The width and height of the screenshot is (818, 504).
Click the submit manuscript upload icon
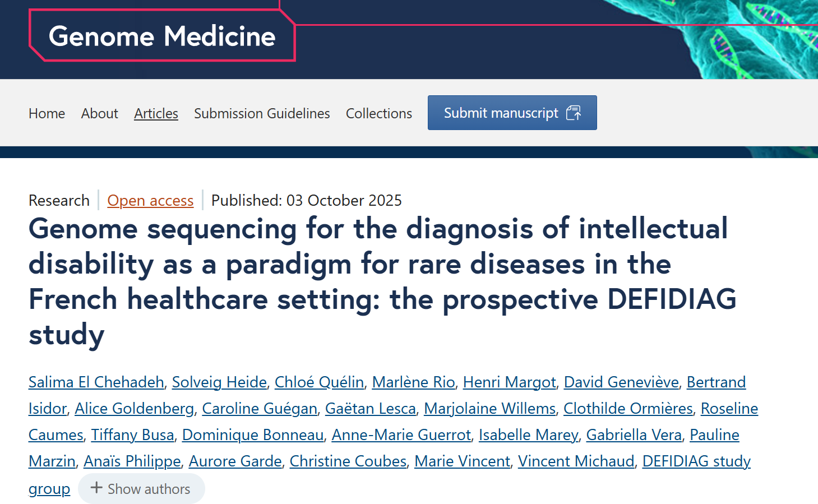point(574,113)
